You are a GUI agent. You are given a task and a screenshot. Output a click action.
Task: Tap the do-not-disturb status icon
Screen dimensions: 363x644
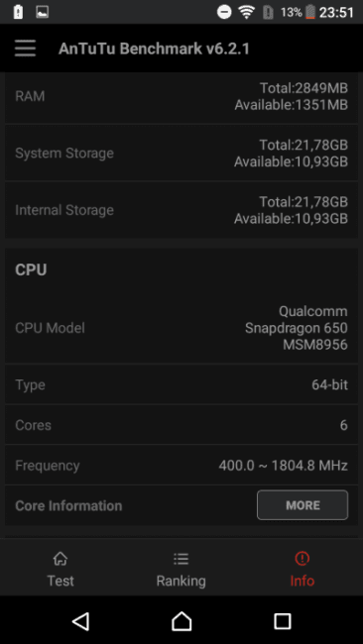224,12
